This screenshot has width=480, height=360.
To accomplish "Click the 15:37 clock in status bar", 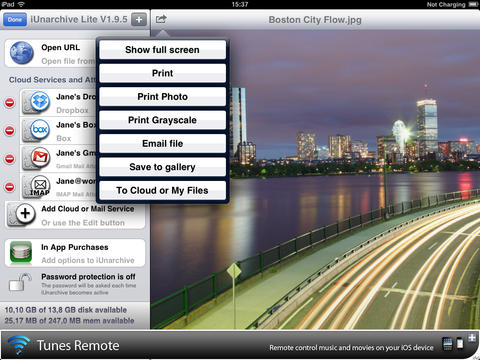I will (x=240, y=4).
